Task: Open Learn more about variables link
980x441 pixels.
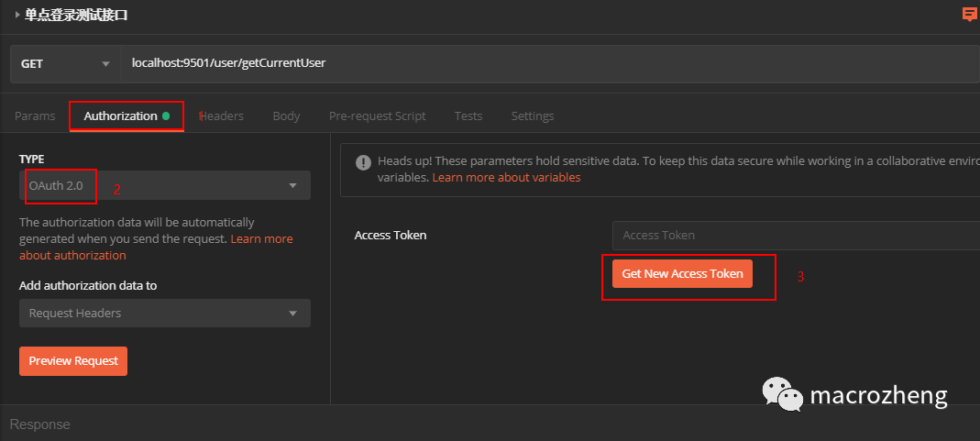Action: [506, 177]
